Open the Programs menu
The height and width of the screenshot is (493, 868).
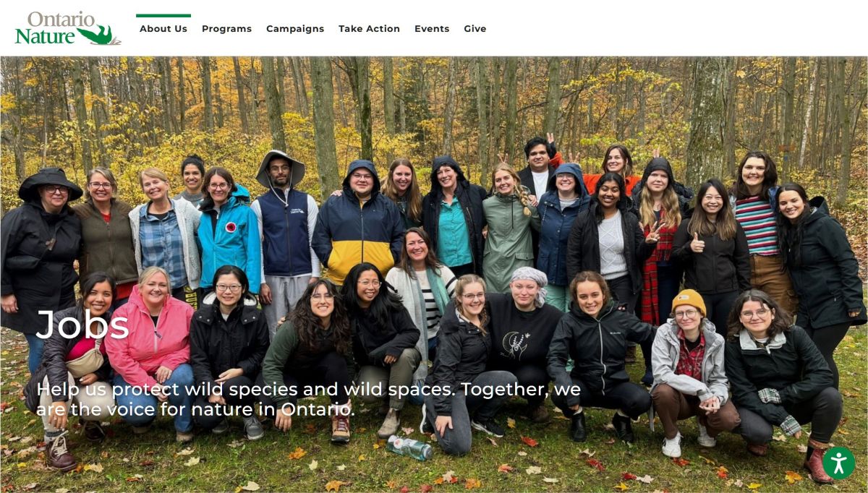[226, 29]
